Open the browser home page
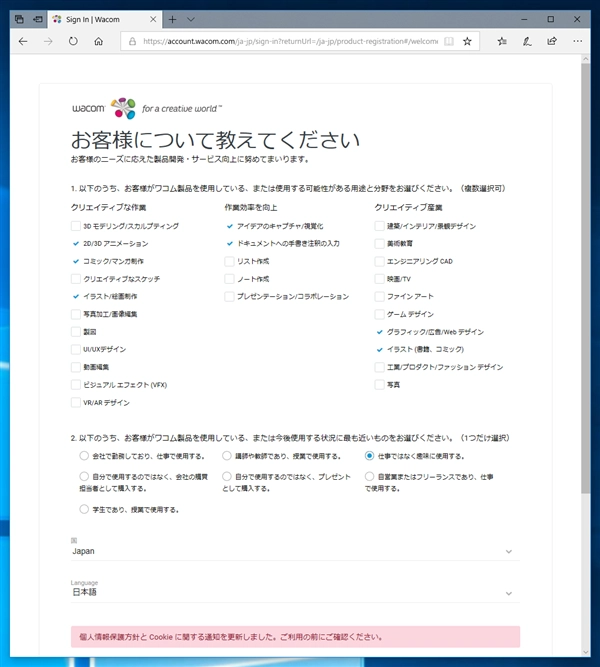 [98, 41]
